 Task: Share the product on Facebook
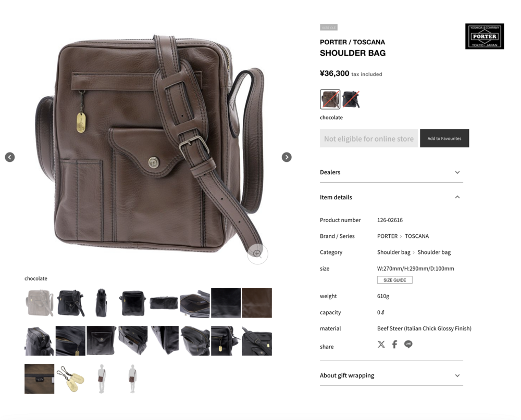click(394, 345)
